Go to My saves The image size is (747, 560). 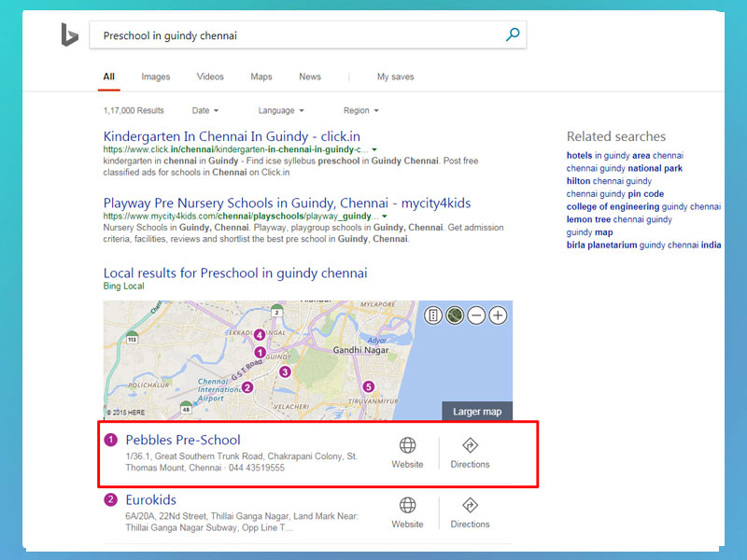(395, 77)
